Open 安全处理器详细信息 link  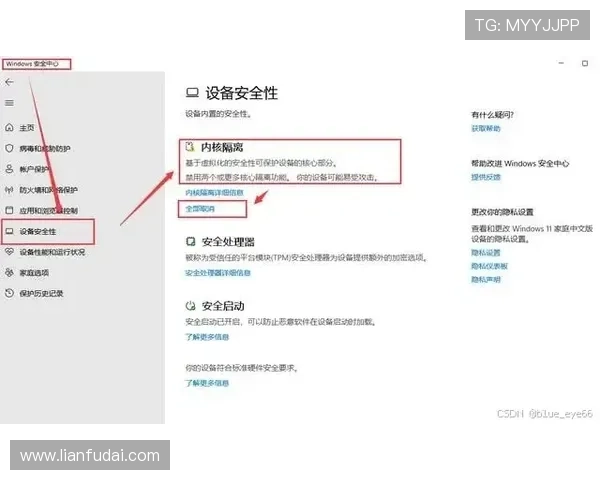pyautogui.click(x=218, y=273)
